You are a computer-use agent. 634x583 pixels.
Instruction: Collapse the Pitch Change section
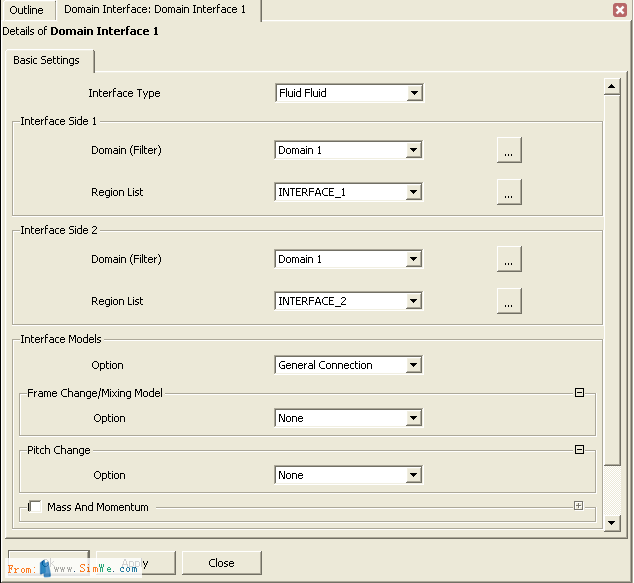point(579,450)
